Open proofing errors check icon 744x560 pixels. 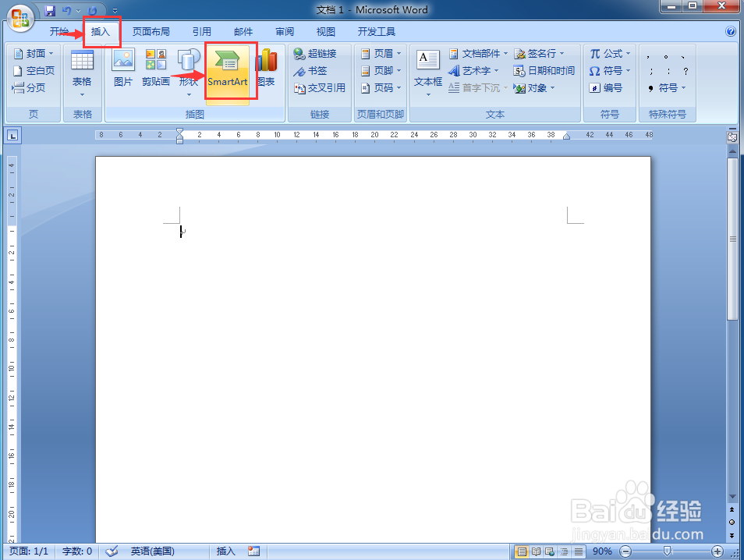pos(112,551)
